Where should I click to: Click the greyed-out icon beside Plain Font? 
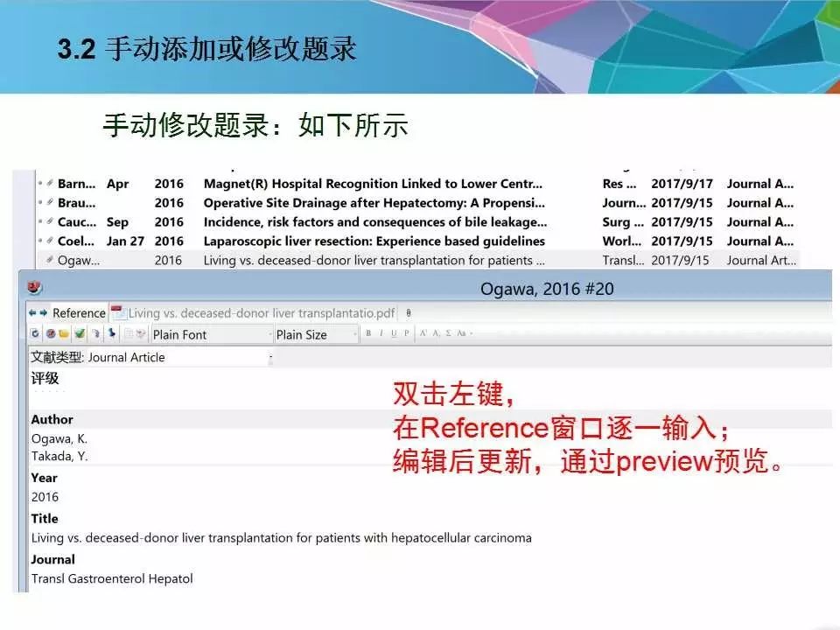[x=141, y=333]
